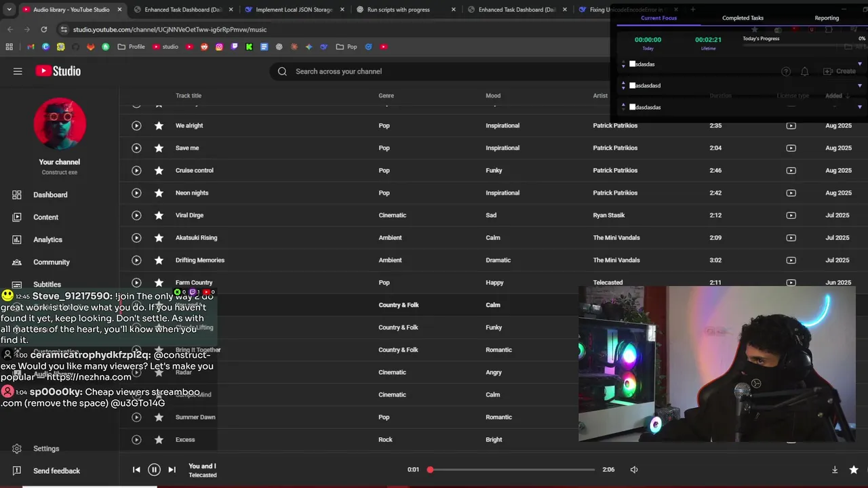Click the YouTube Studio logo

coord(58,71)
